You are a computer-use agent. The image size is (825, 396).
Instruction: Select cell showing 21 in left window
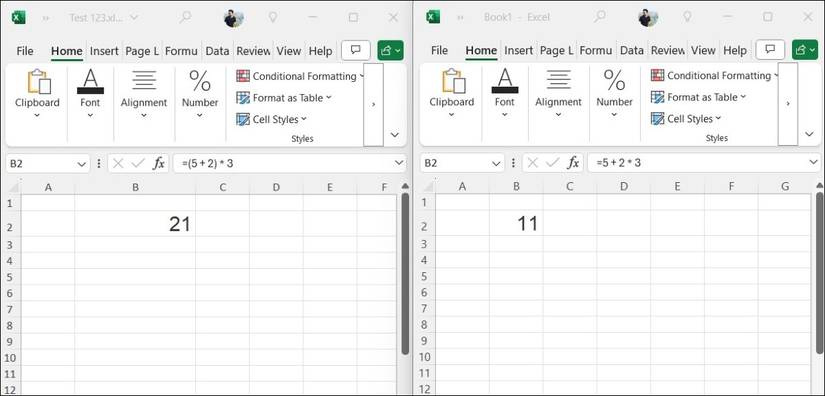point(135,224)
